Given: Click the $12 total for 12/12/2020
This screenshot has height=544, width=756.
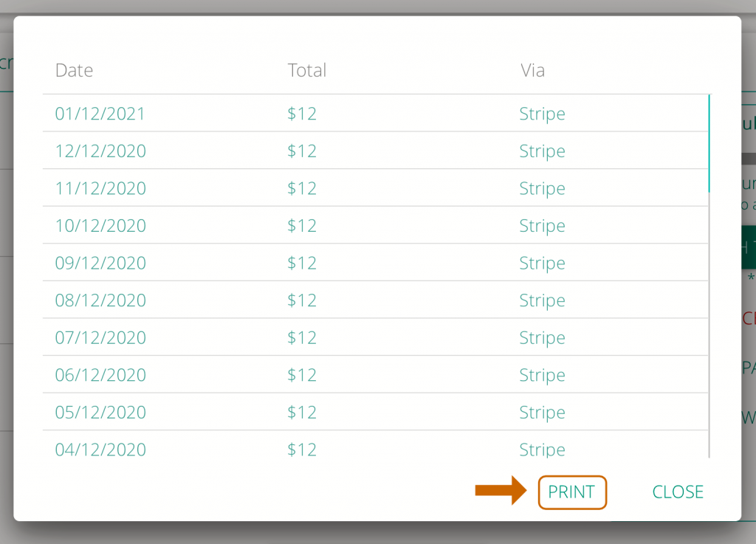Looking at the screenshot, I should coord(302,151).
